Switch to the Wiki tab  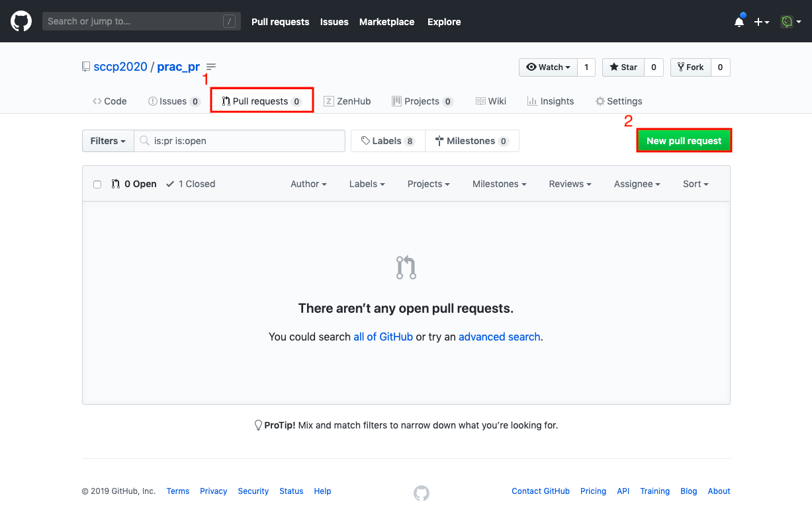(491, 101)
